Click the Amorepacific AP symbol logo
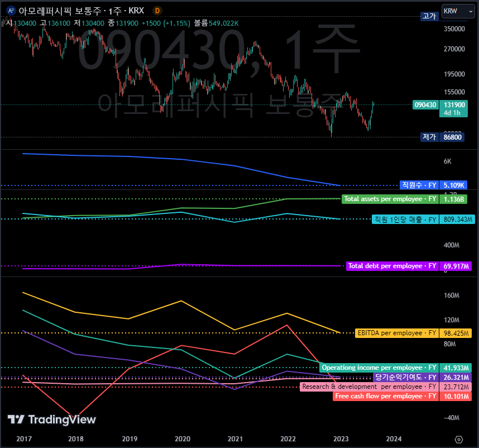Screen dimensions: 479x448 click(x=11, y=11)
